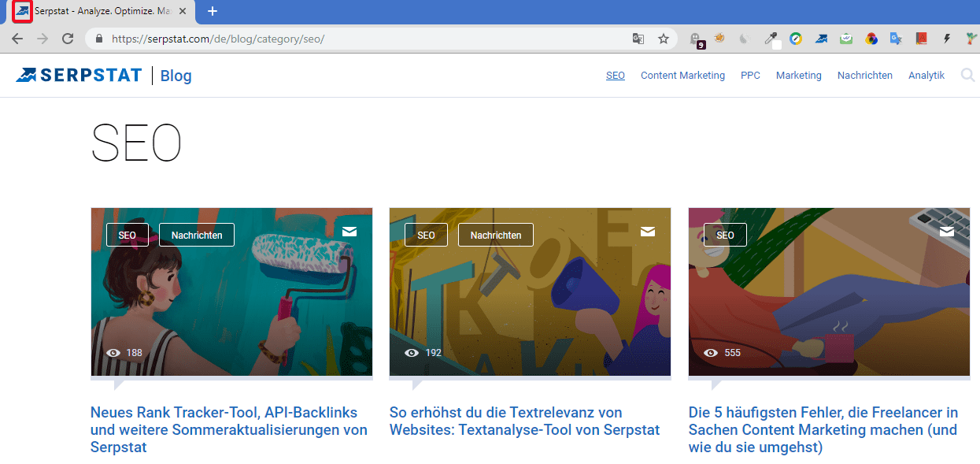Screen dimensions: 980x464
Task: Click the envelope icon on Freelancer card
Action: 947,231
